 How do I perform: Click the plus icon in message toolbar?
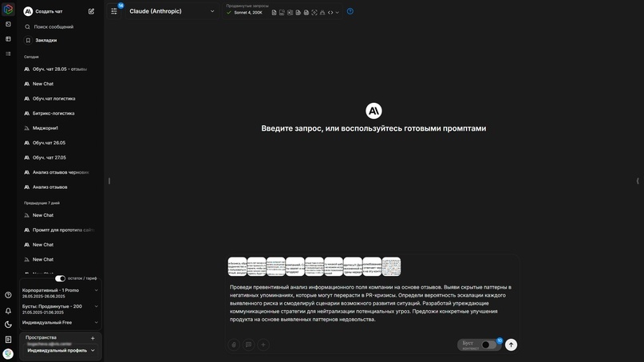pos(263,344)
